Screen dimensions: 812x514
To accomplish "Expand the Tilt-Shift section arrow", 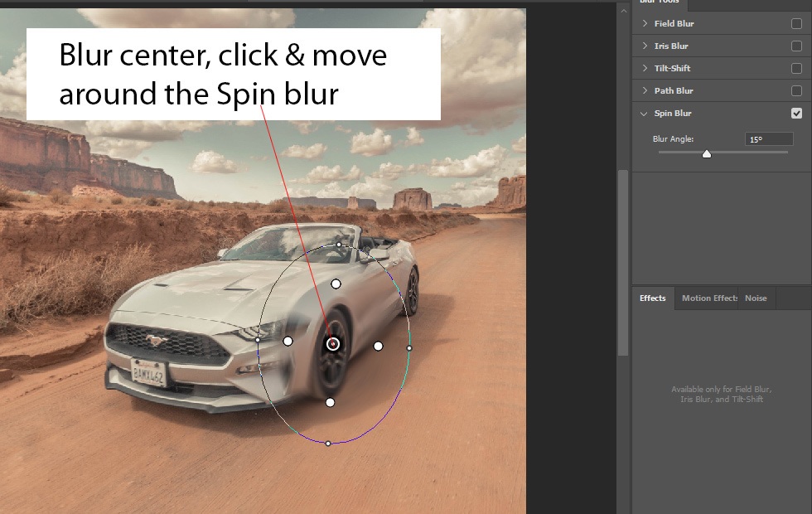I will pyautogui.click(x=645, y=69).
